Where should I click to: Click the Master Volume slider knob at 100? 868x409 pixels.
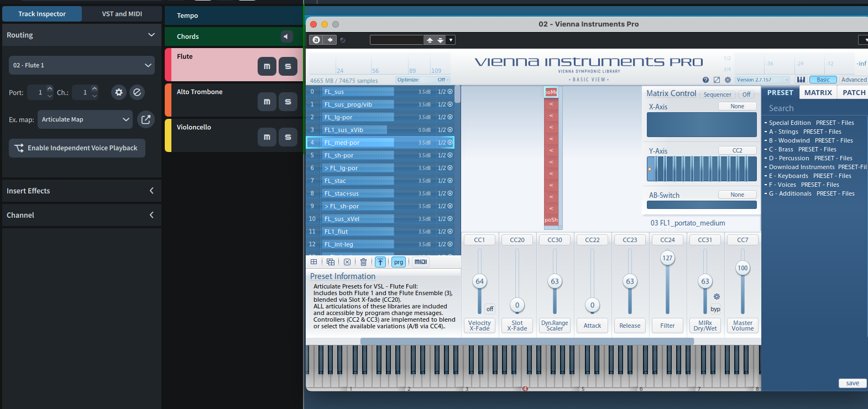point(742,268)
